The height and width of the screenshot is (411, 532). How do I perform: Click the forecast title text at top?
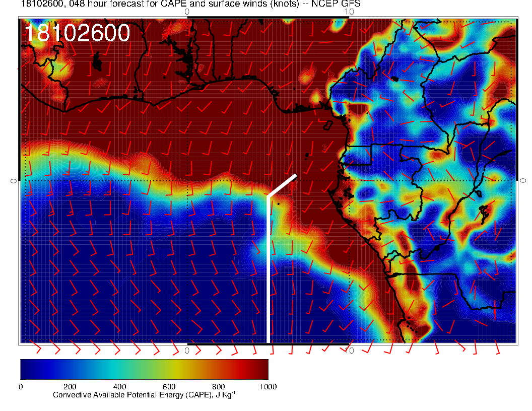[184, 5]
